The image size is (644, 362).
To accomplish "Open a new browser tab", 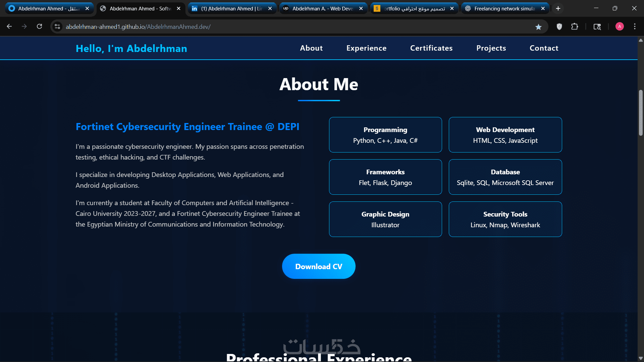I will [x=558, y=8].
